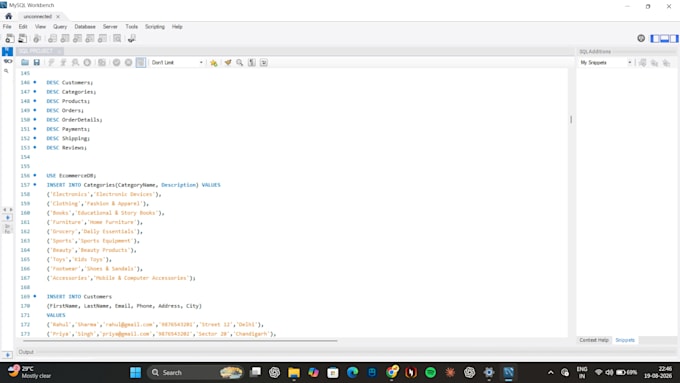Open the Help menu
Screen dimensions: 680x383
tap(177, 26)
